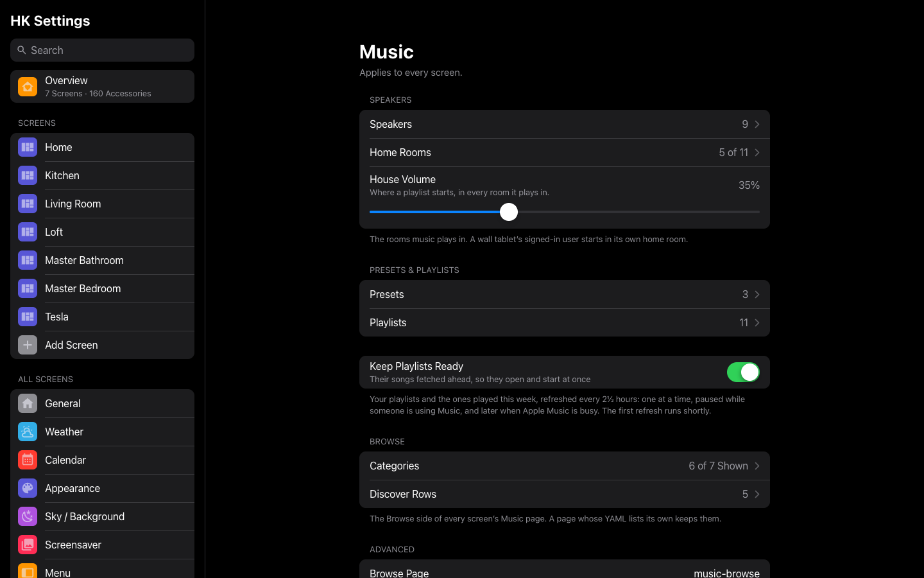924x578 pixels.
Task: Open Weather settings section
Action: (x=102, y=432)
